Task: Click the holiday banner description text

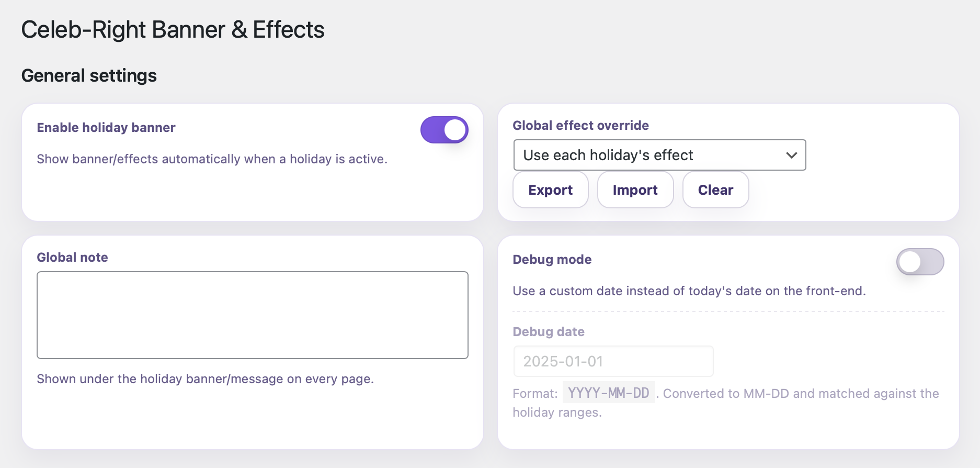Action: pyautogui.click(x=212, y=159)
